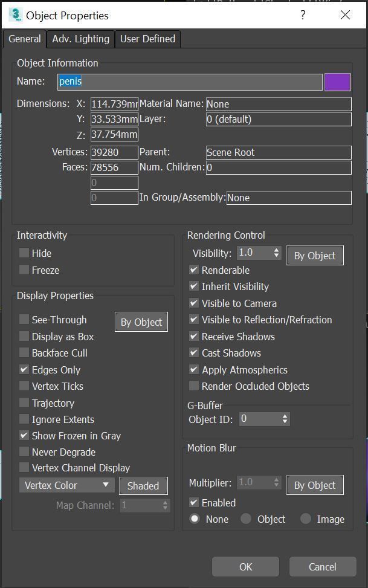Click the purple object color swatch
The width and height of the screenshot is (368, 588).
click(337, 82)
